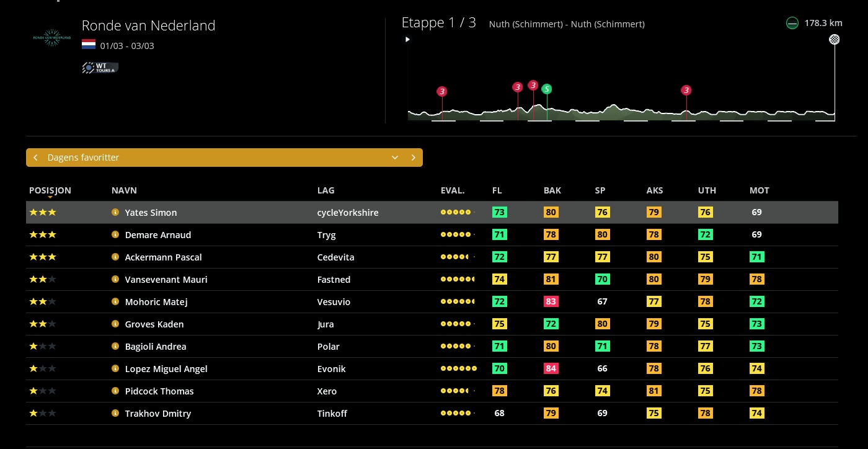The width and height of the screenshot is (868, 449).
Task: Go to previous list with left chevron
Action: point(35,158)
